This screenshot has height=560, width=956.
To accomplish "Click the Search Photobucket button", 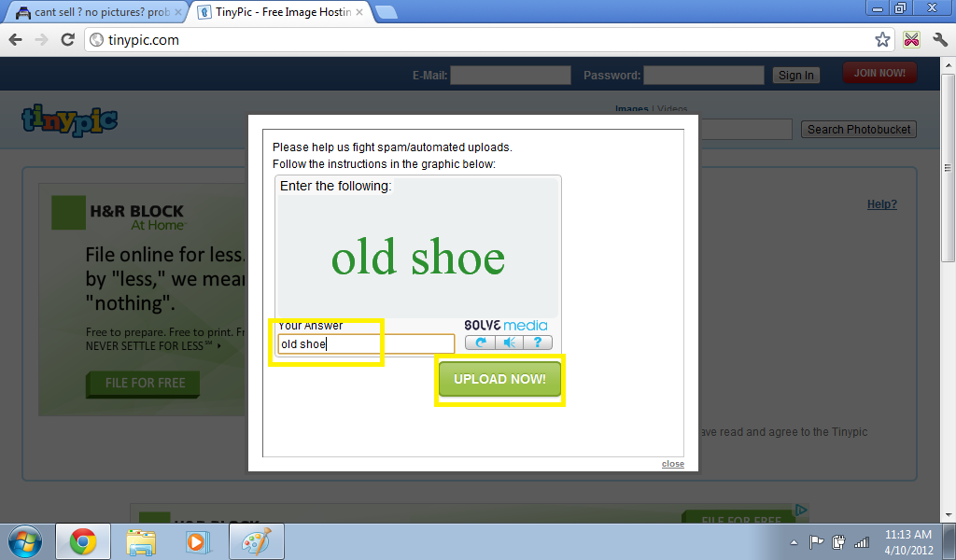I will 858,130.
